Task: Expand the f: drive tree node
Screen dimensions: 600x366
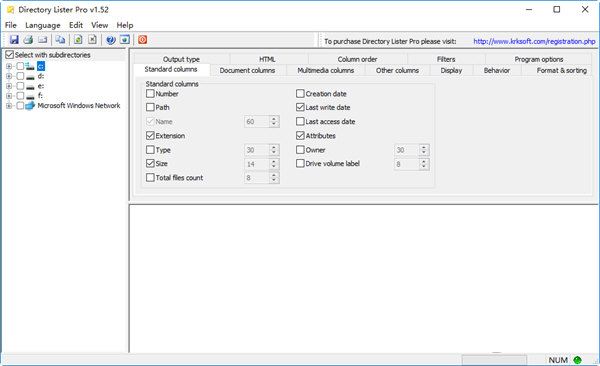Action: coord(9,96)
